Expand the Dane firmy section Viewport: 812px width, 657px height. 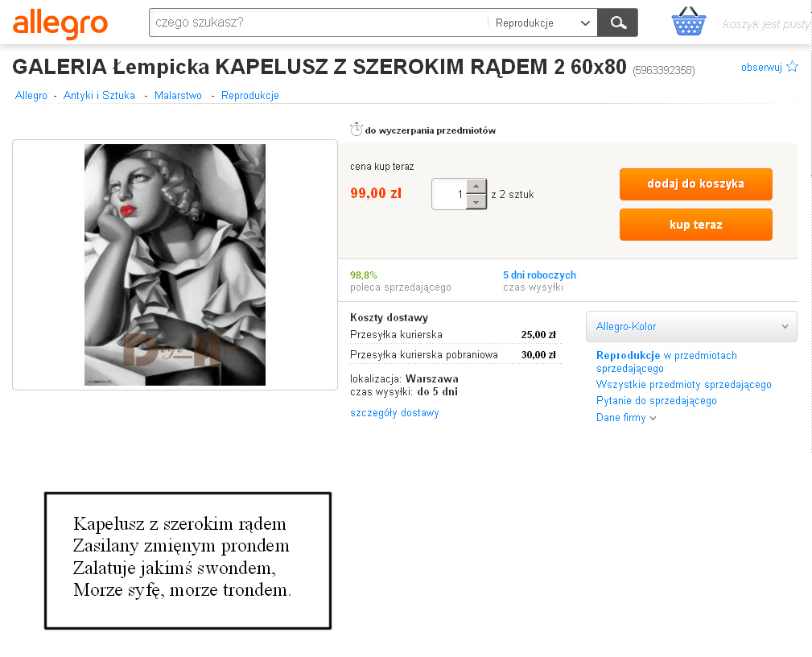(x=626, y=418)
